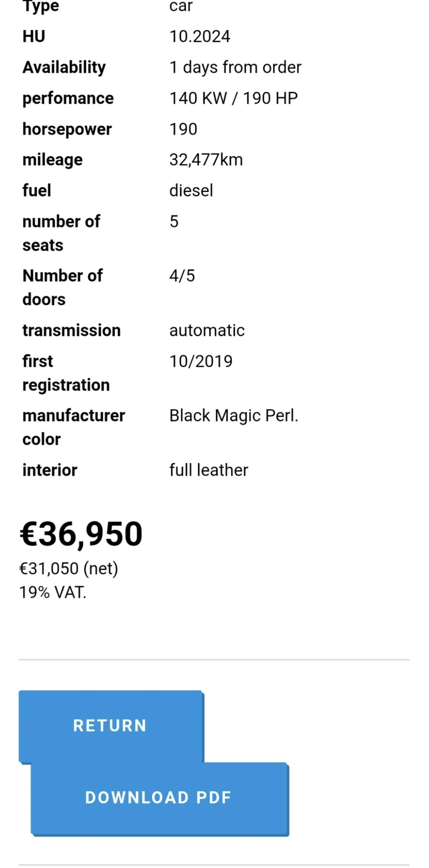Click the Black Magic Perl. color value

pos(234,416)
